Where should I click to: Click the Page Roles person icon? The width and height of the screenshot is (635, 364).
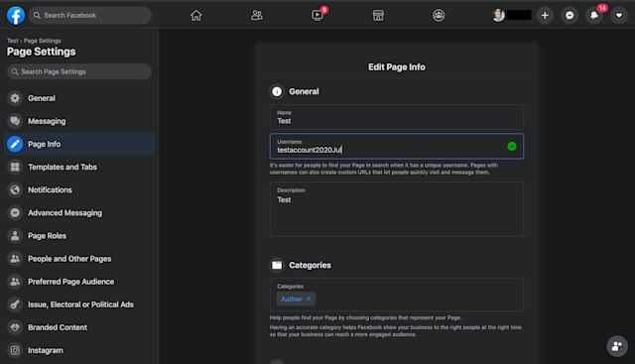point(15,236)
